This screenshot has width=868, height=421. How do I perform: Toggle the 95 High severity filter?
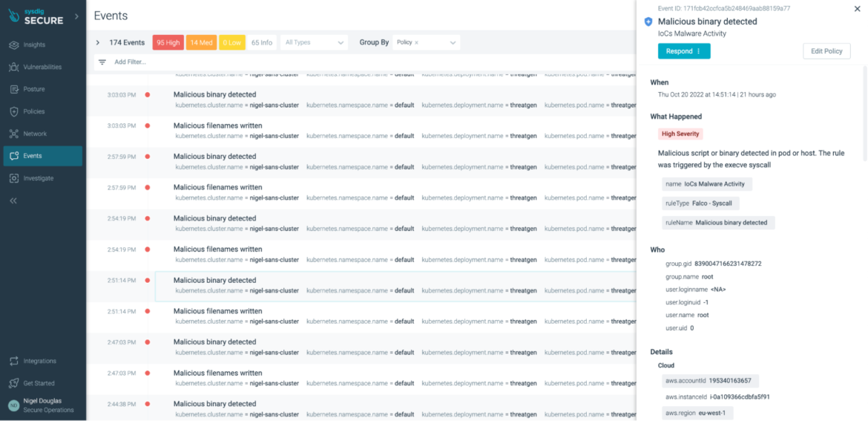pyautogui.click(x=168, y=42)
